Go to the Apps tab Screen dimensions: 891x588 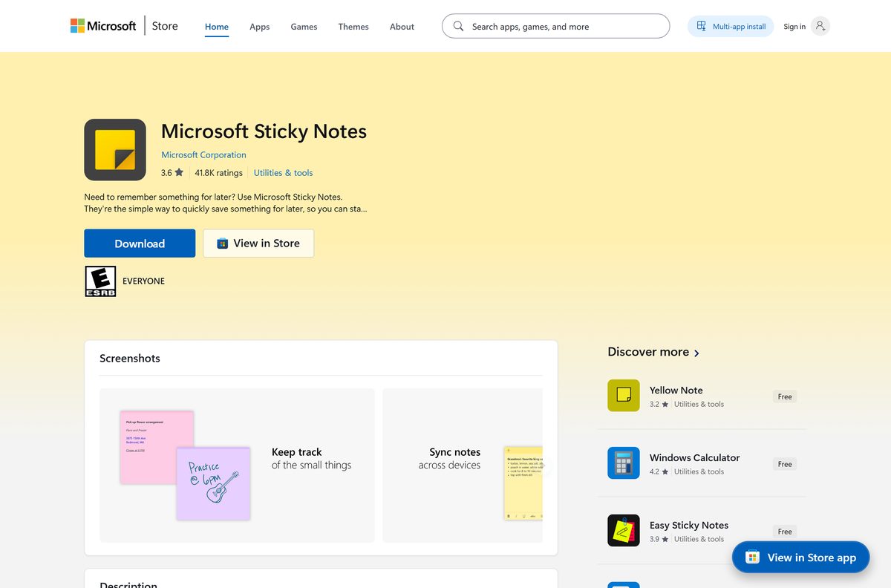coord(260,27)
